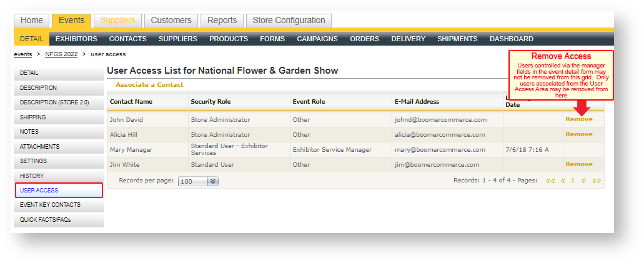Viewport: 644px width, 263px height.
Task: Open Store Configuration tab
Action: [289, 21]
